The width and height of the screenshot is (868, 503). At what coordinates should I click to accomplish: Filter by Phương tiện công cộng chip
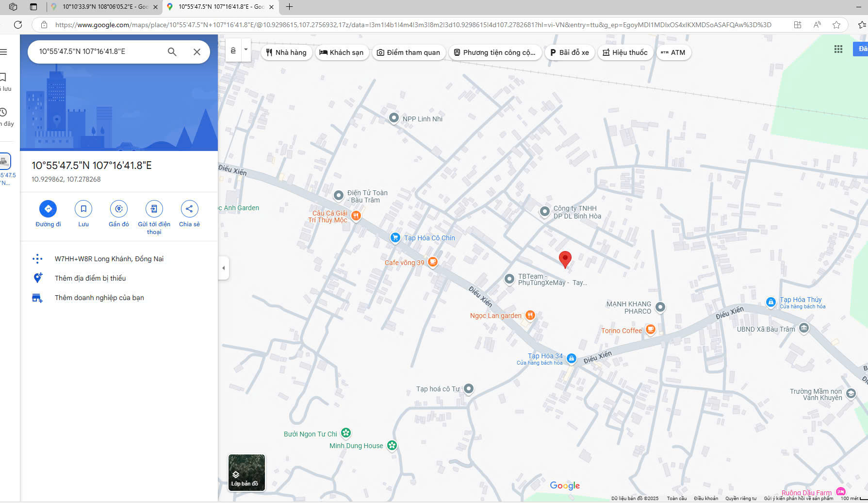(495, 52)
